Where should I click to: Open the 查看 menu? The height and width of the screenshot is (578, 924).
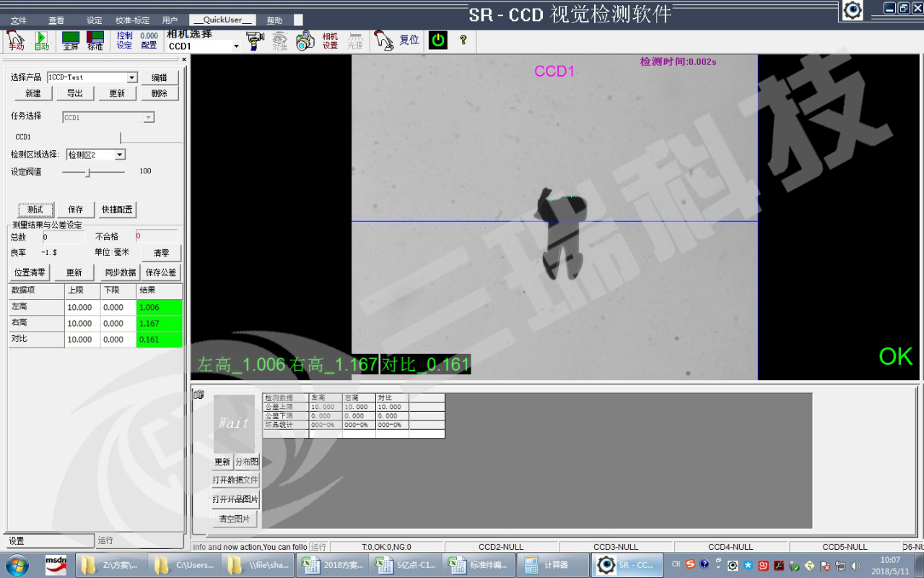(56, 20)
